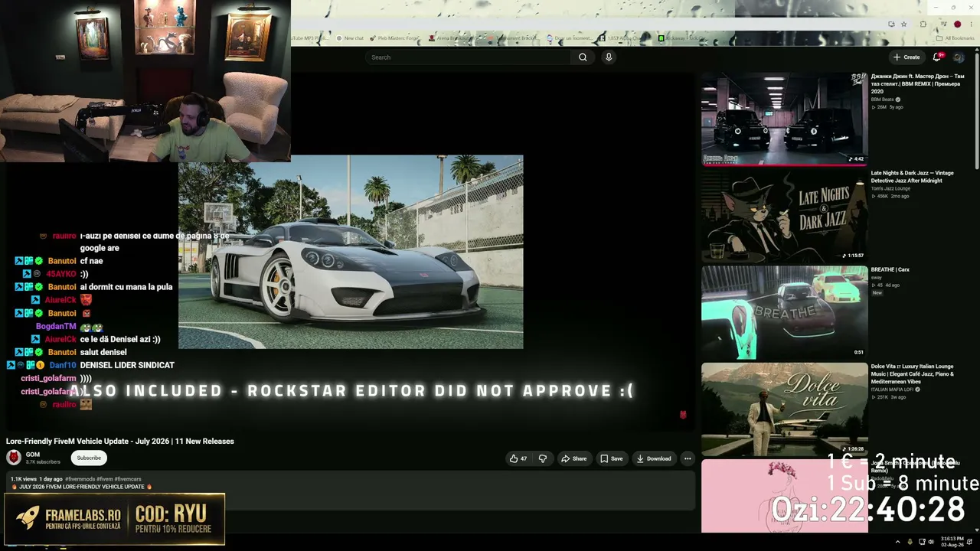Screen dimensions: 980x551
Task: Open more actions ellipsis beside Download
Action: pyautogui.click(x=688, y=458)
